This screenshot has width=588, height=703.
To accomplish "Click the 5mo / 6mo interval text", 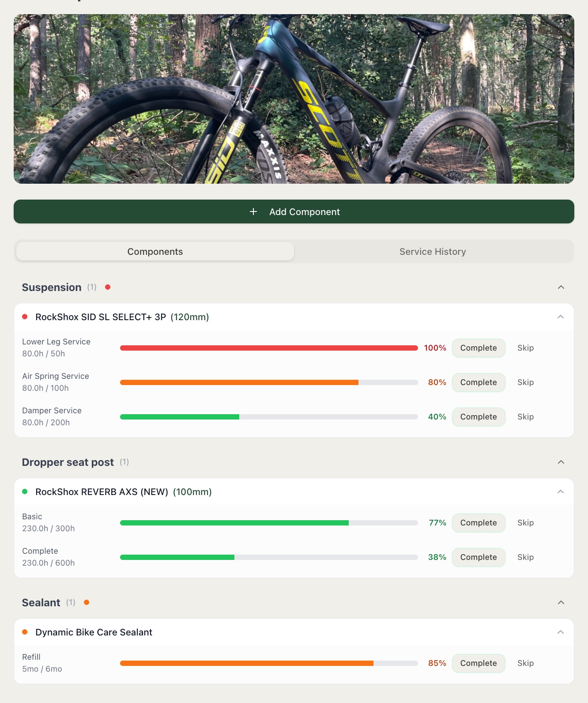I will 42,669.
